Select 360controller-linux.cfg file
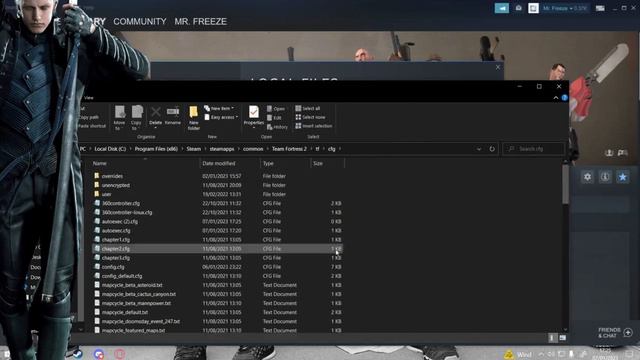 [x=127, y=212]
